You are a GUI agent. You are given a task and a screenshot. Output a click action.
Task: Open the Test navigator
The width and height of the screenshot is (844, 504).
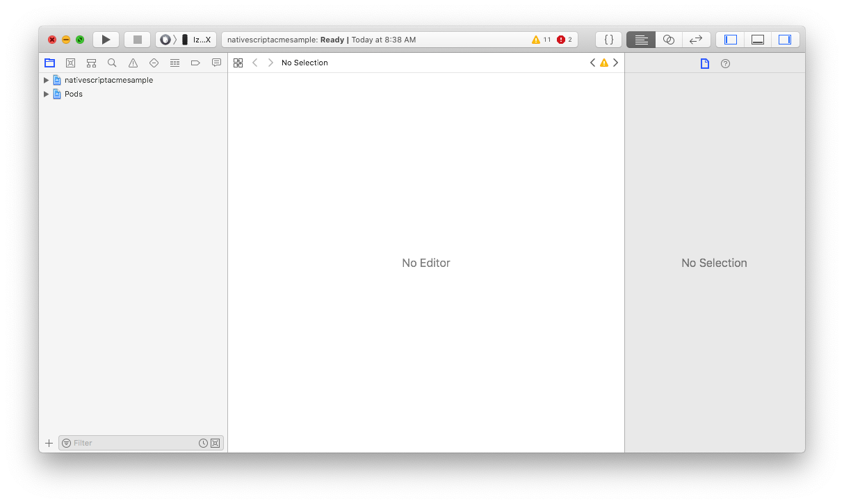click(x=154, y=63)
